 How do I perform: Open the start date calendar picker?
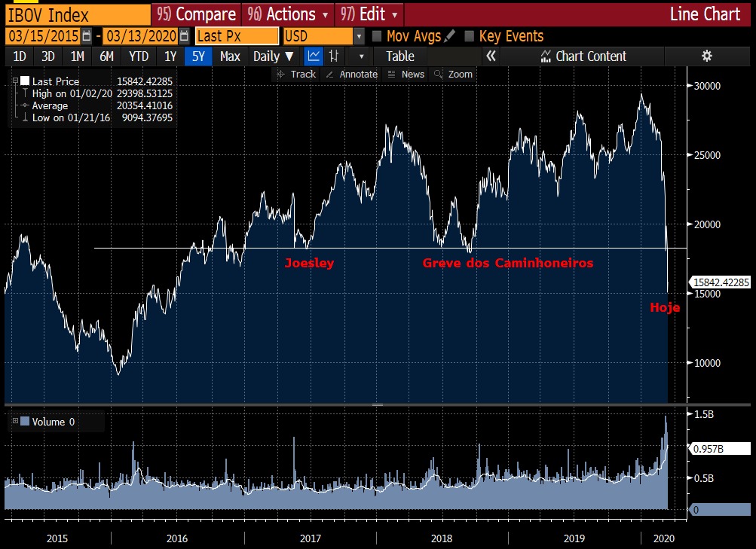pos(87,36)
